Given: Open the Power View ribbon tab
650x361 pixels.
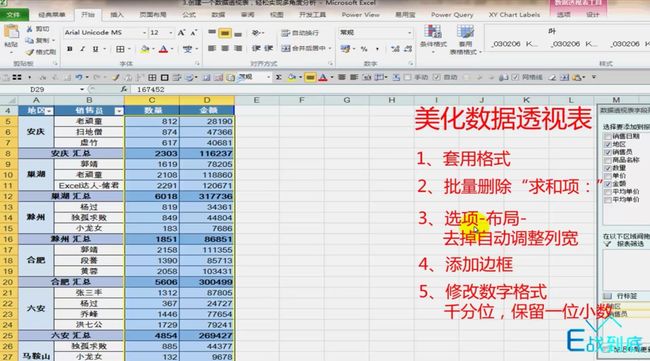Looking at the screenshot, I should tap(360, 15).
